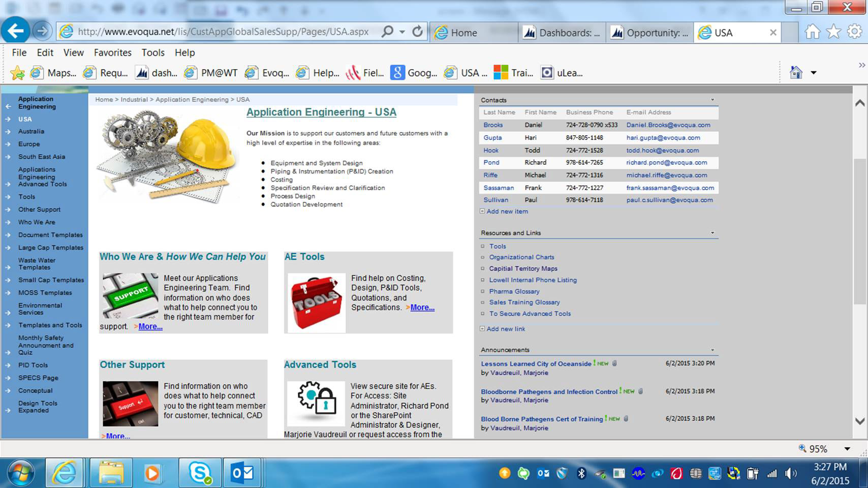This screenshot has height=488, width=868.
Task: Click the browser Back arrow button
Action: tap(15, 31)
